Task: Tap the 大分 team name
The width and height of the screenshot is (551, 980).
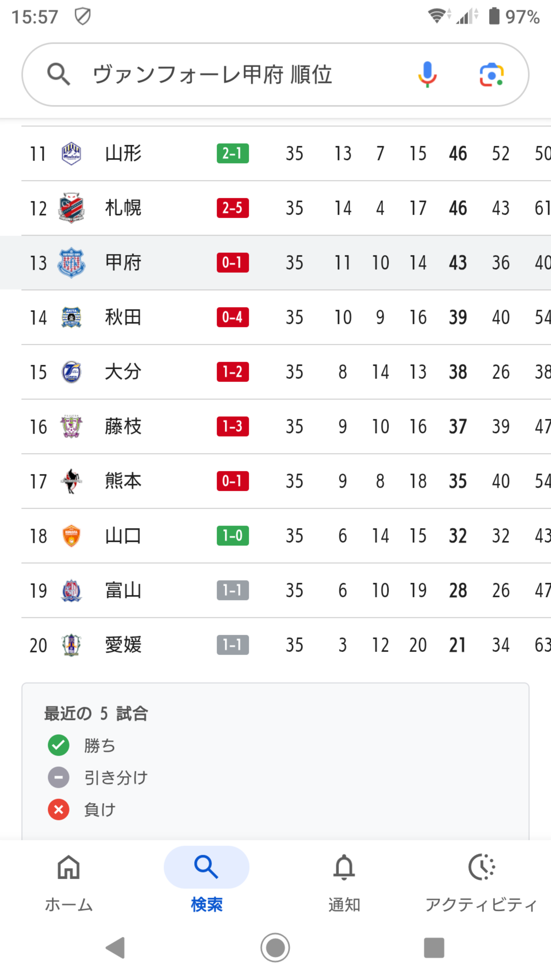Action: tap(123, 372)
